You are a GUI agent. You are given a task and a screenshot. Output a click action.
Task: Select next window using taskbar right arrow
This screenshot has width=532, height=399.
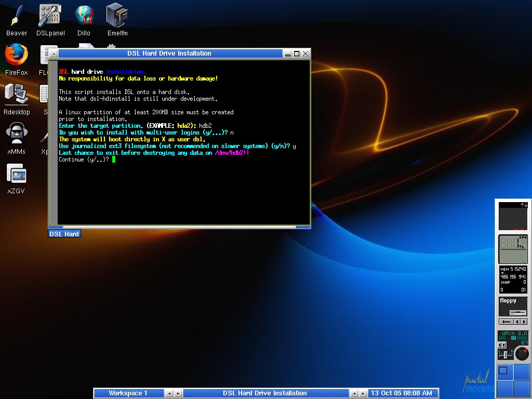pyautogui.click(x=363, y=394)
